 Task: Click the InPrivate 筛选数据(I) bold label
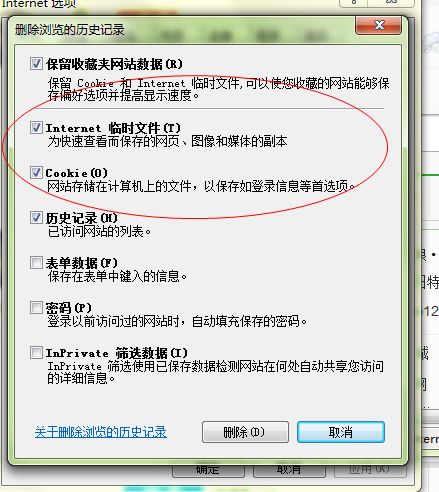[117, 353]
